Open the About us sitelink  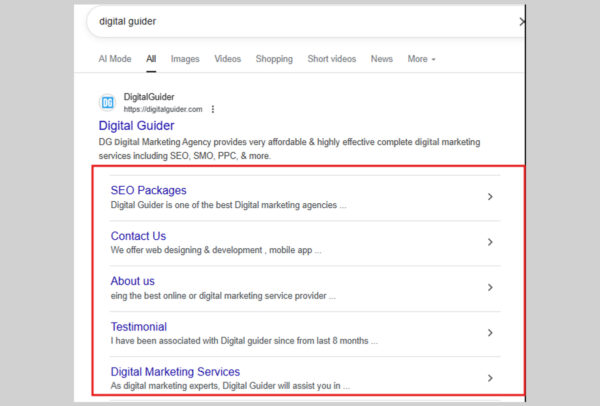132,281
